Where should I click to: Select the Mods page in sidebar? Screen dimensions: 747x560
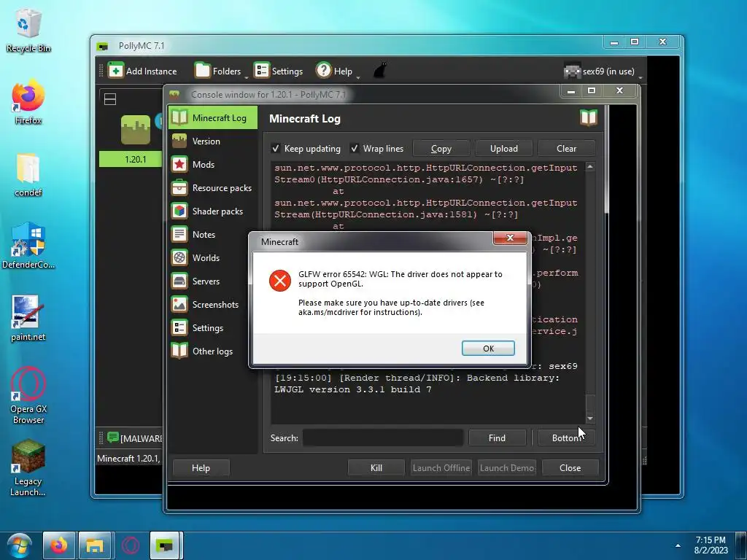coord(204,164)
